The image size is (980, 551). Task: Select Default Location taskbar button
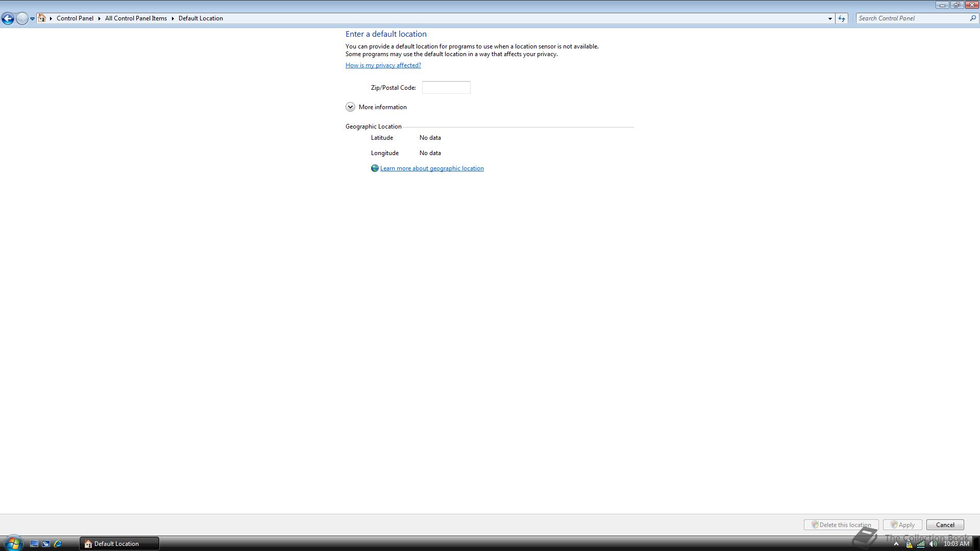(119, 543)
